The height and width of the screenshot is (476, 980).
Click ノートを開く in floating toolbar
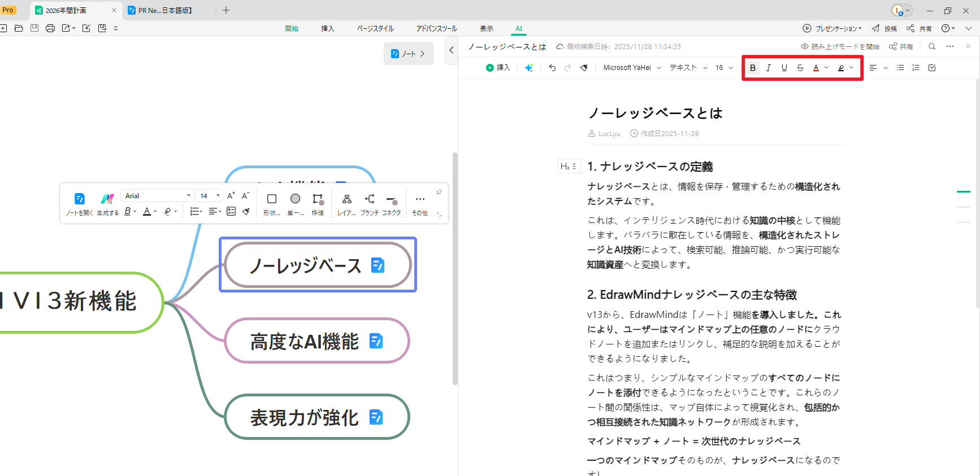point(80,204)
